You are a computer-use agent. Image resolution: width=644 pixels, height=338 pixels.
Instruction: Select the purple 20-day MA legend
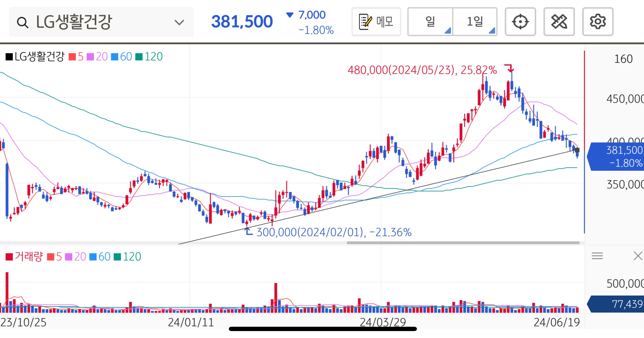click(97, 57)
